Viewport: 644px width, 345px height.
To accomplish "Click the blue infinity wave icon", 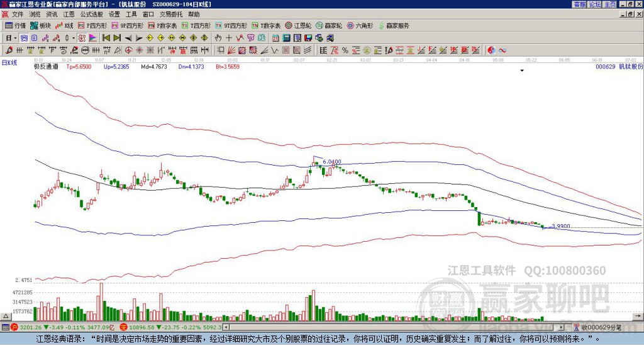I will [502, 50].
